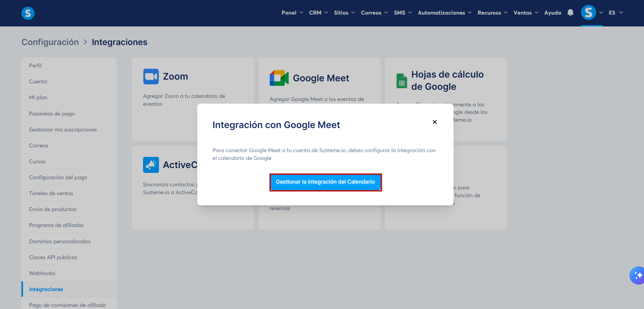Open Claves API públicas settings
Image resolution: width=644 pixels, height=309 pixels.
(x=69, y=257)
